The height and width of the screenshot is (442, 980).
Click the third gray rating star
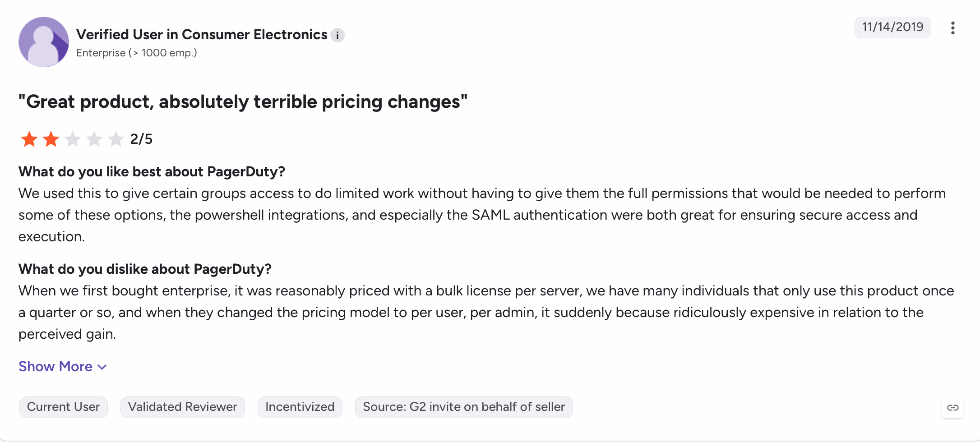pos(73,139)
